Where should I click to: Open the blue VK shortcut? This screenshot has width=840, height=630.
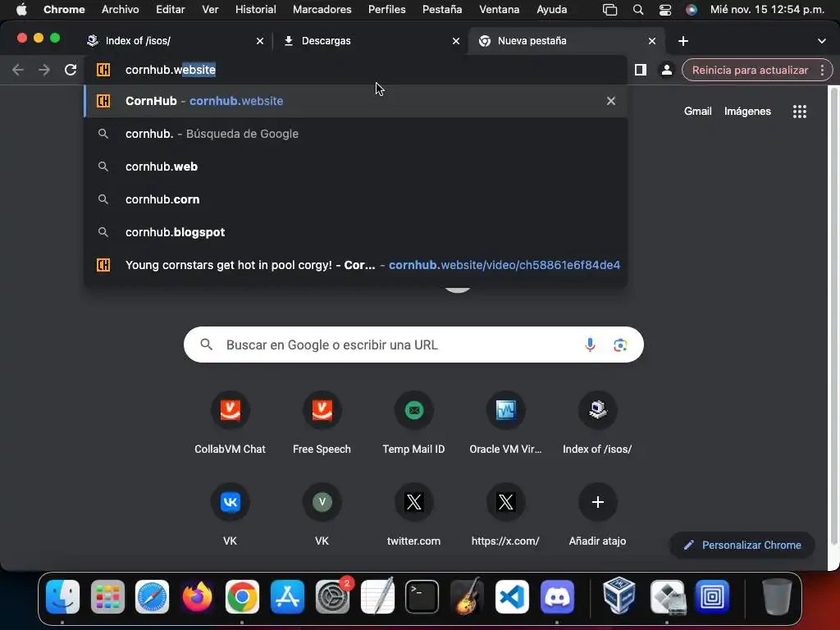click(230, 517)
